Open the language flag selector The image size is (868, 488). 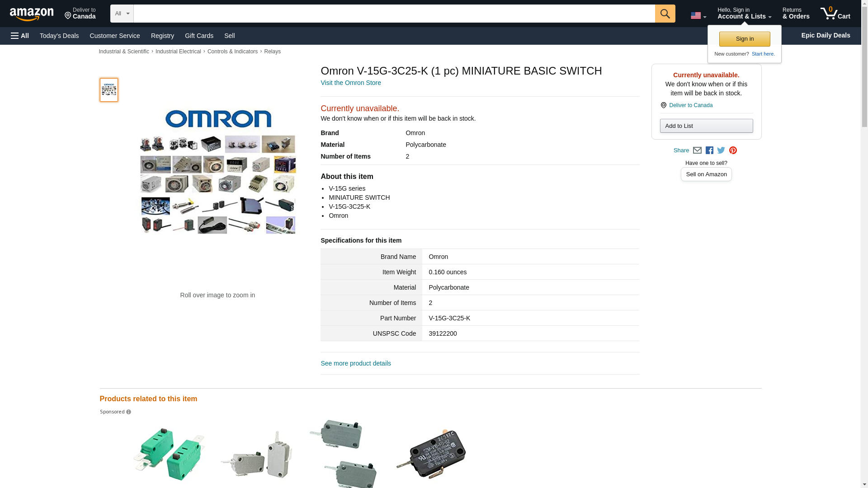point(698,16)
